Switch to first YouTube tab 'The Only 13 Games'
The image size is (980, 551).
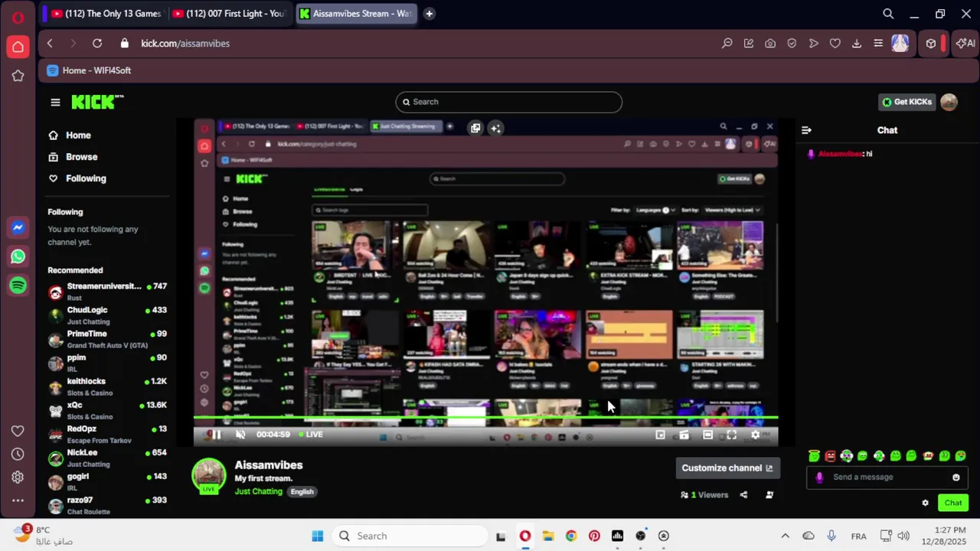click(x=104, y=14)
